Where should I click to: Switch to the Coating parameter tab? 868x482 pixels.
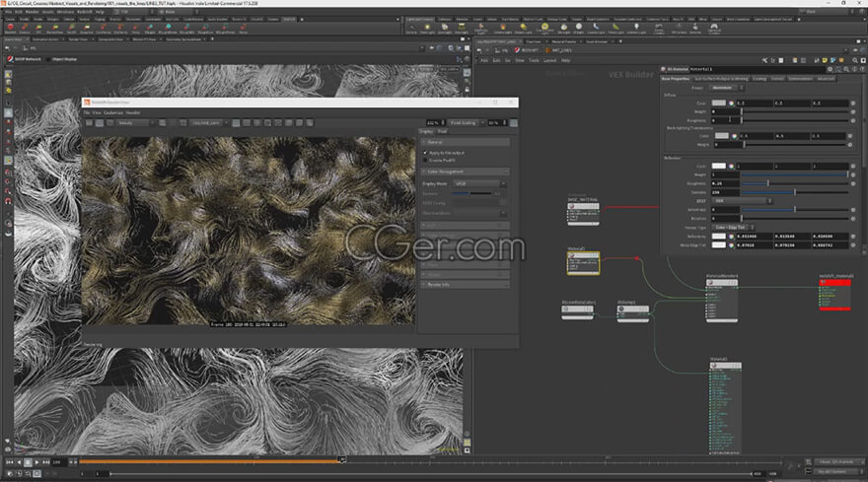[759, 79]
